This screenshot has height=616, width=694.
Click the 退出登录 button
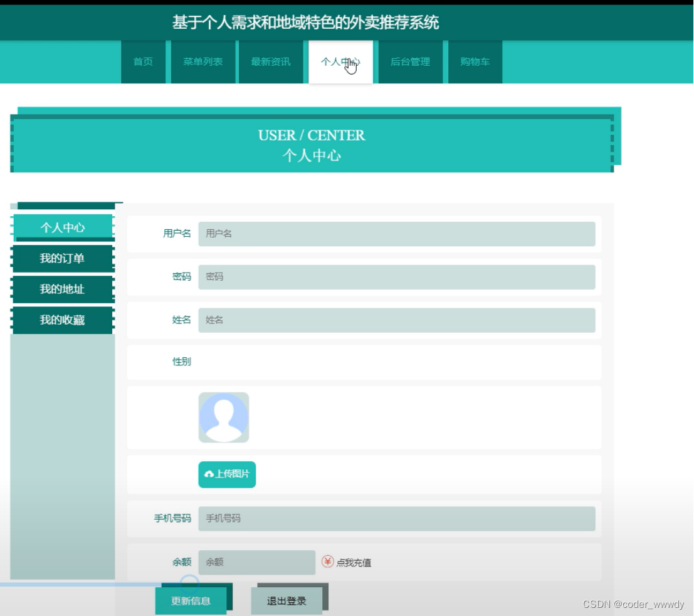click(x=287, y=601)
